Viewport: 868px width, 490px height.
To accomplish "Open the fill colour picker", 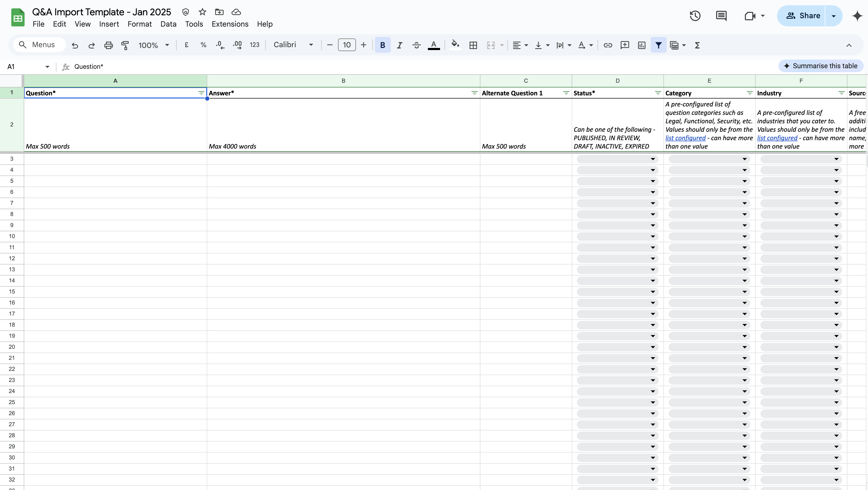I will pos(455,45).
